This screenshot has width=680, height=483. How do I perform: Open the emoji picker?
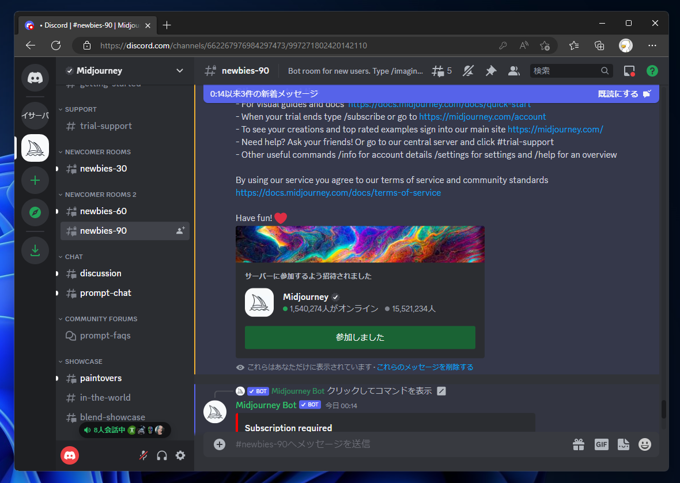pos(645,444)
